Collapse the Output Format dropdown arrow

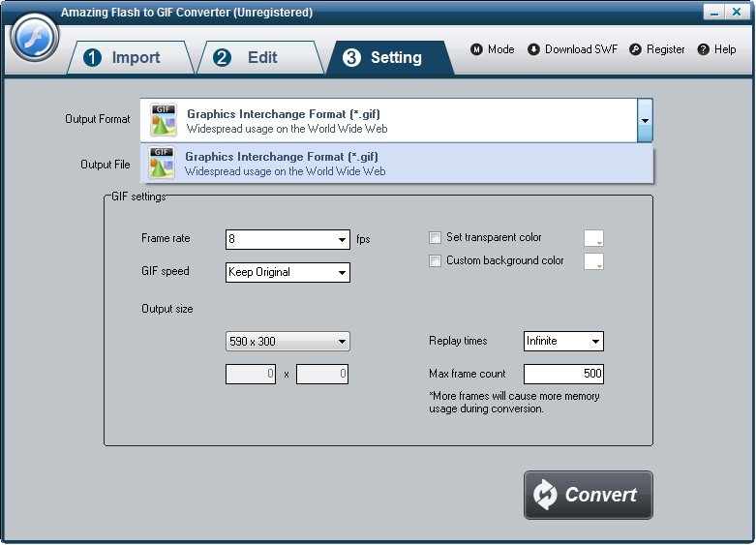tap(645, 121)
